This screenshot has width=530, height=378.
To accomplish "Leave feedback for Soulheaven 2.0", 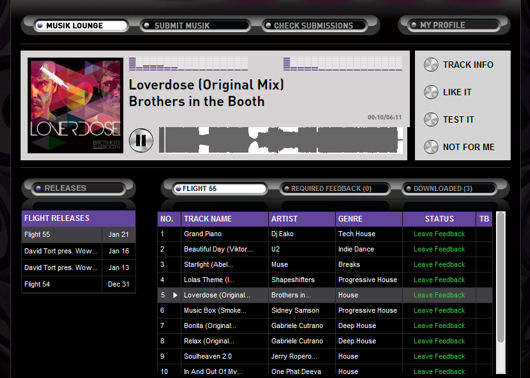I will coord(439,356).
